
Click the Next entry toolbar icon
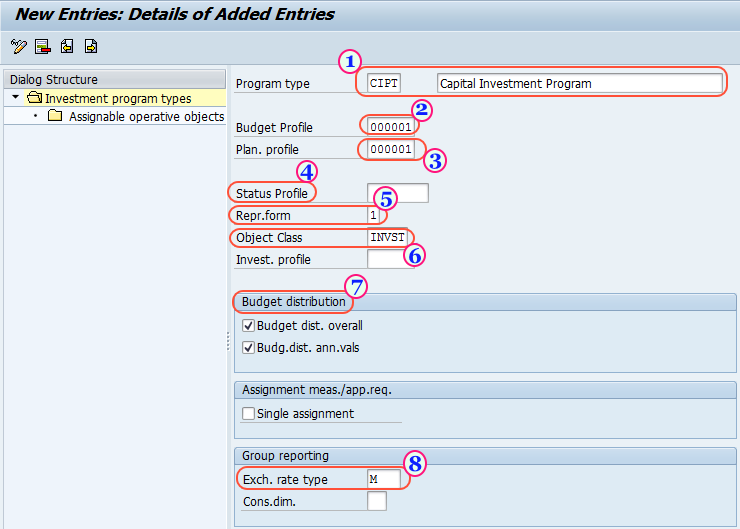(x=91, y=46)
